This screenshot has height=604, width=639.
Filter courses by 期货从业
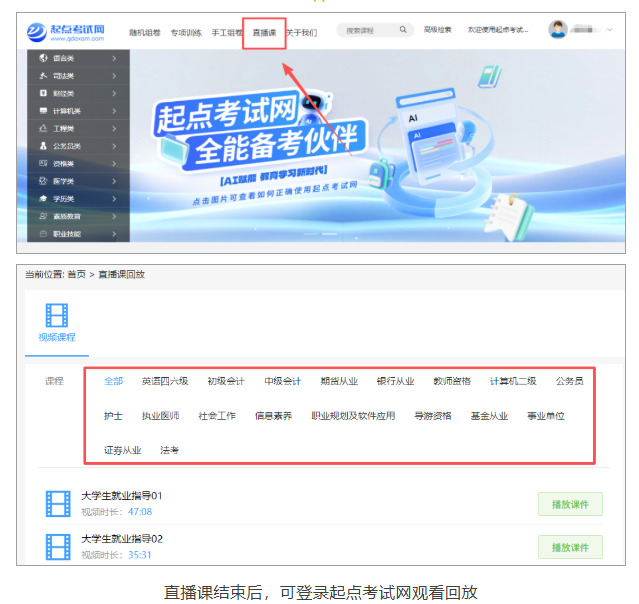tap(339, 381)
